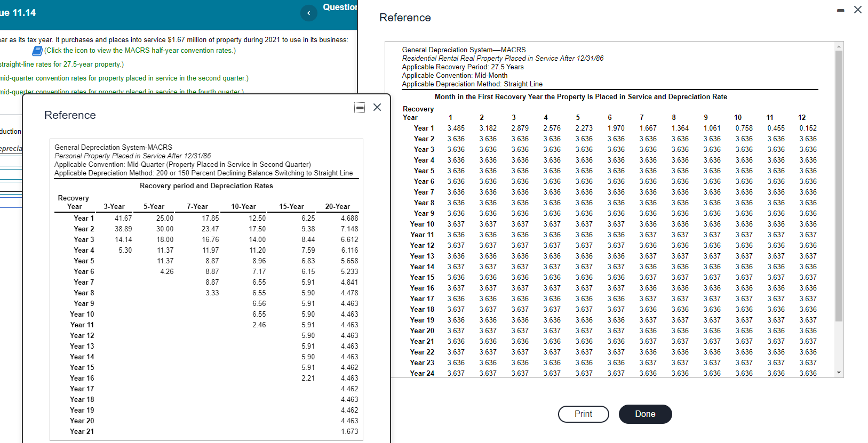
Task: Click the scrollbar down arrow in reference table
Action: click(x=839, y=373)
